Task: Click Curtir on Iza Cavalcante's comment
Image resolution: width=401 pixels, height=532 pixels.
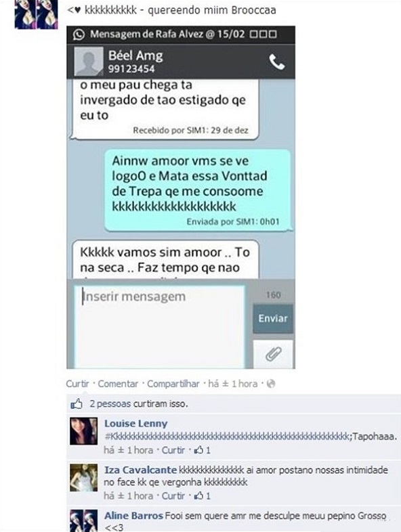Action: click(173, 495)
